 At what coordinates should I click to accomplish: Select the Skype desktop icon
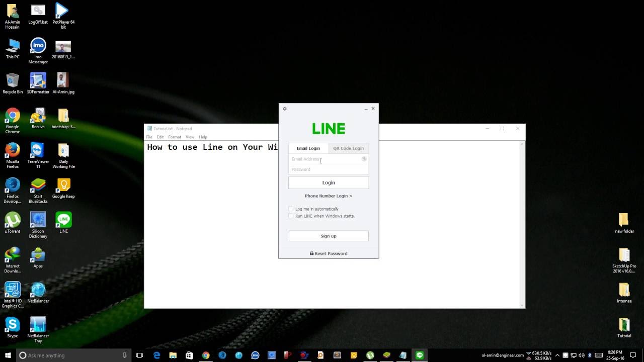point(13,327)
